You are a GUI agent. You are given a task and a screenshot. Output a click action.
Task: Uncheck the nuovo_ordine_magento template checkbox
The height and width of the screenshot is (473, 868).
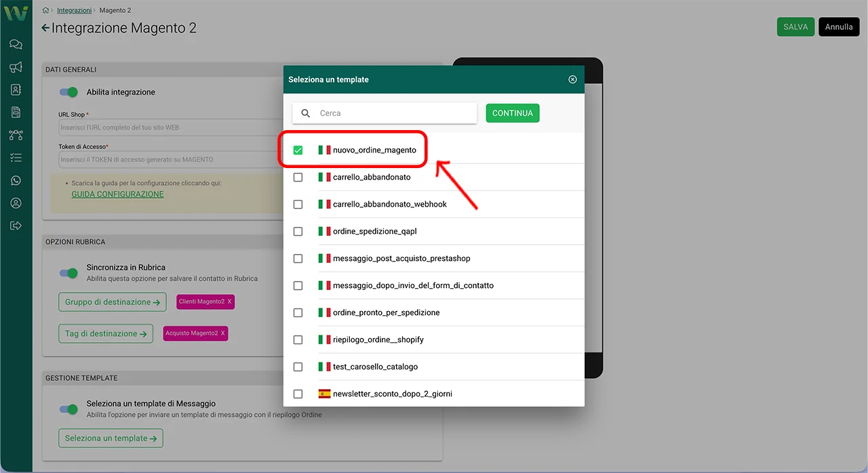(x=298, y=150)
